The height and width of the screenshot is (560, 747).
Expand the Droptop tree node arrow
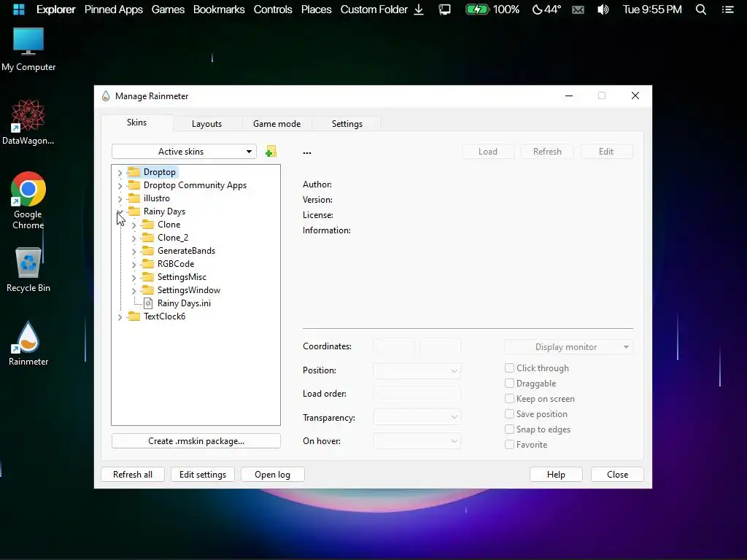pos(120,172)
